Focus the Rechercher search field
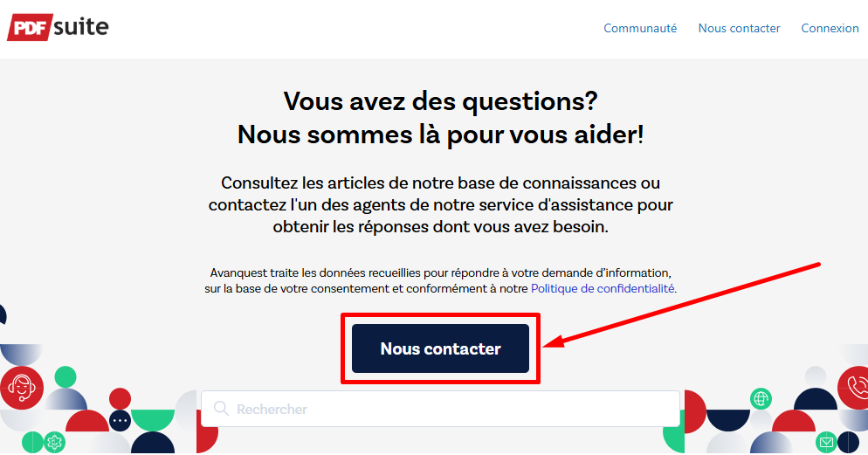This screenshot has width=868, height=455. point(440,409)
